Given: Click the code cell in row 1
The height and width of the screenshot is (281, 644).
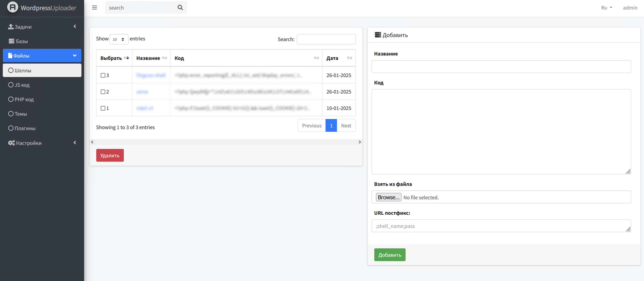Looking at the screenshot, I should click(246, 108).
